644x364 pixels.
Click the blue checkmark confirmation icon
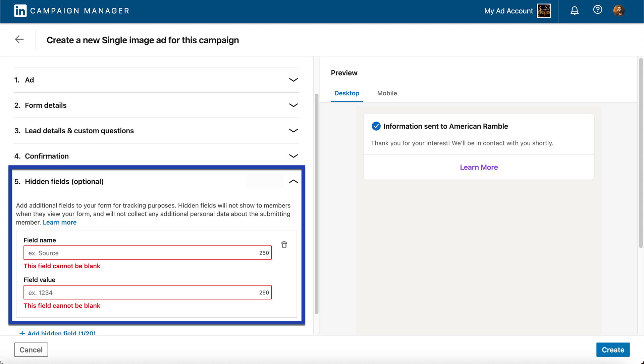[x=376, y=126]
